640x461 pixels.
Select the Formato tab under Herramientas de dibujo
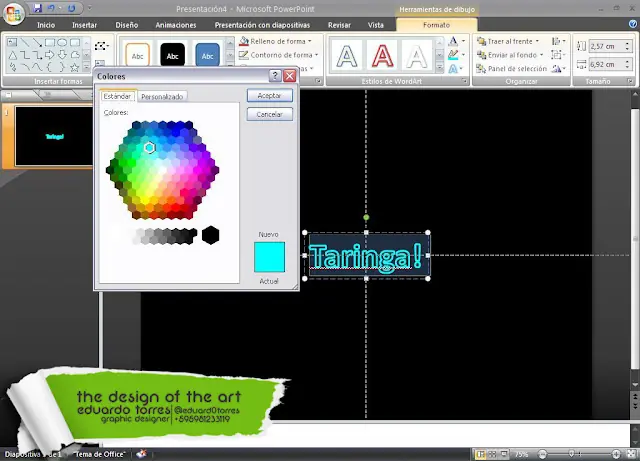[436, 25]
